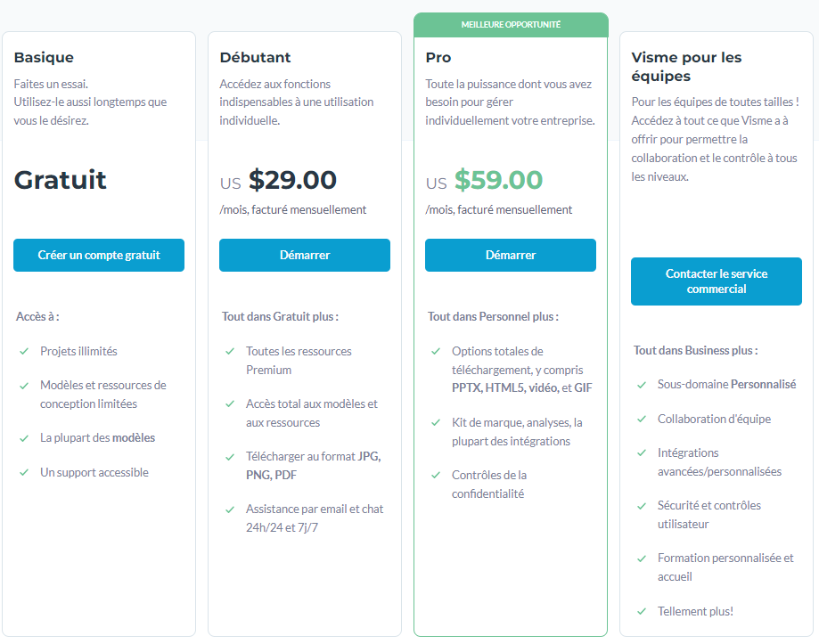Screen dimensions: 819x644
Task: Click checkmark next to Assistance par email et chat
Action: point(230,509)
